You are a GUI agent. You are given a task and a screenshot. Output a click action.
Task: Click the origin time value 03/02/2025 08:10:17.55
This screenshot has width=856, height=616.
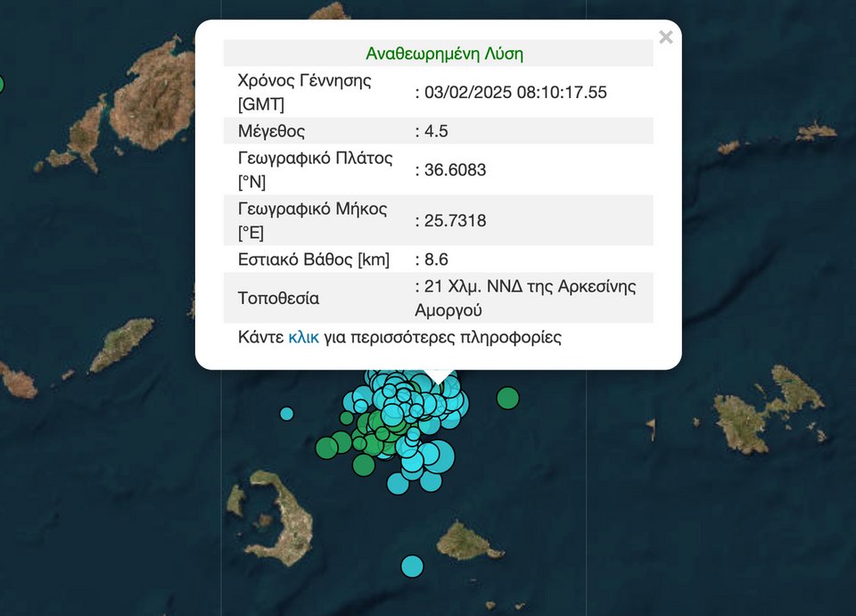(515, 92)
